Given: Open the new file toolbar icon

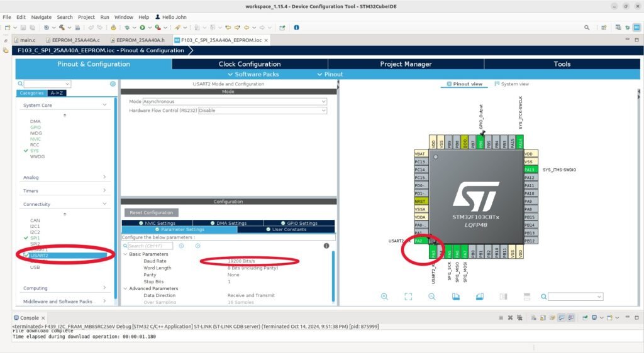Looking at the screenshot, I should [8, 28].
